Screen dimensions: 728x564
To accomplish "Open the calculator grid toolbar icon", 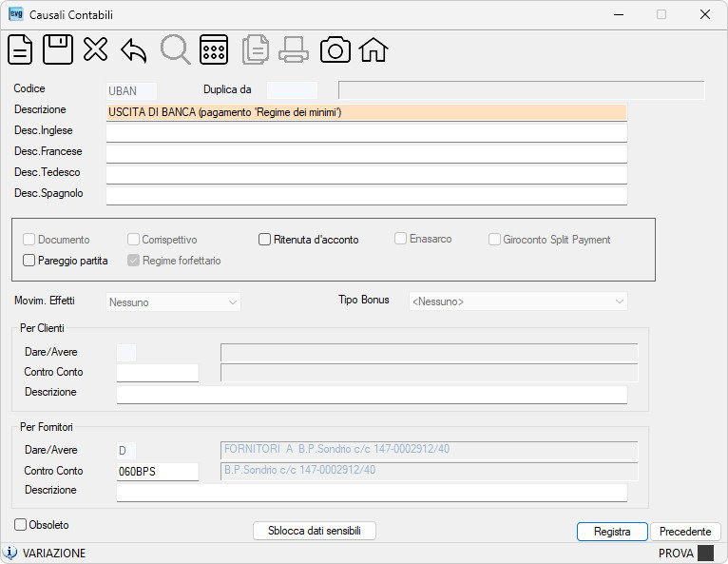I will coord(214,49).
